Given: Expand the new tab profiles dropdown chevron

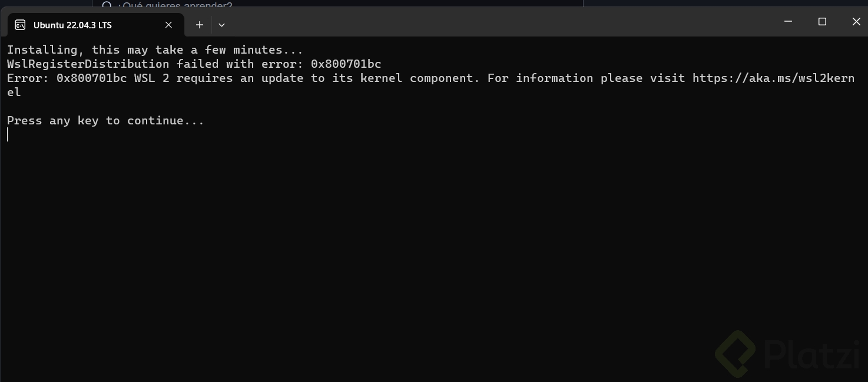Looking at the screenshot, I should point(221,25).
